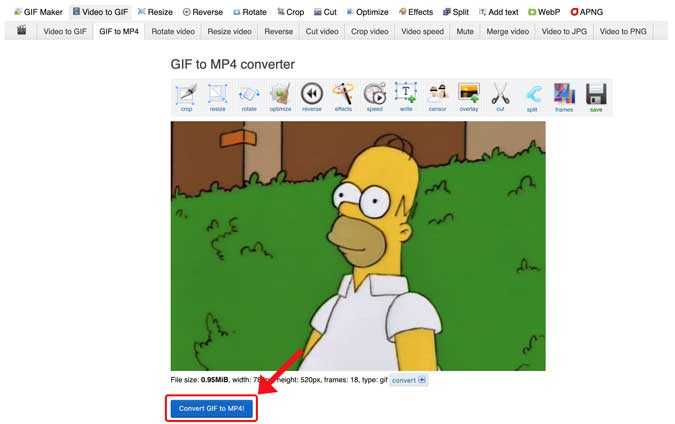Pick the cut scissors tool
Viewport: 675px width, 424px height.
coord(500,97)
